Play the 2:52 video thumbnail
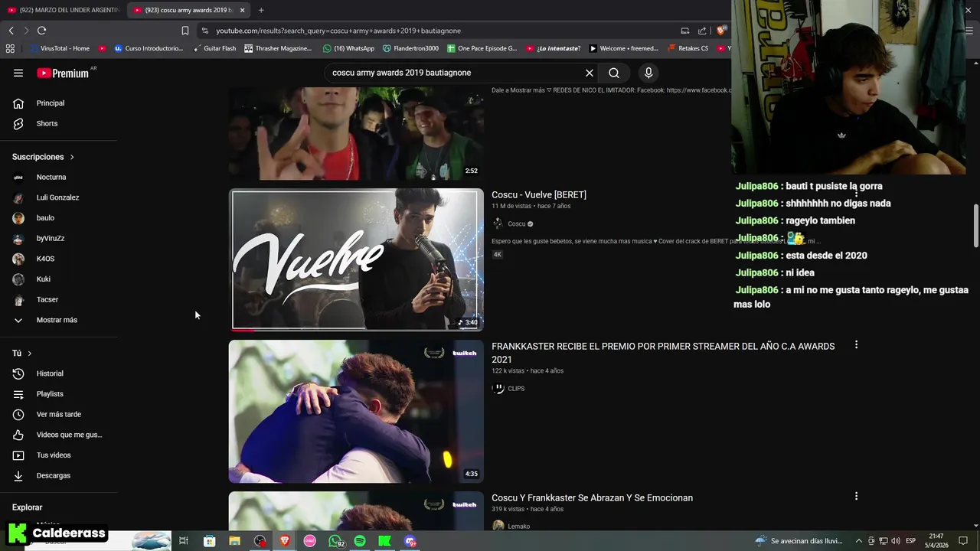The height and width of the screenshot is (551, 980). click(356, 134)
